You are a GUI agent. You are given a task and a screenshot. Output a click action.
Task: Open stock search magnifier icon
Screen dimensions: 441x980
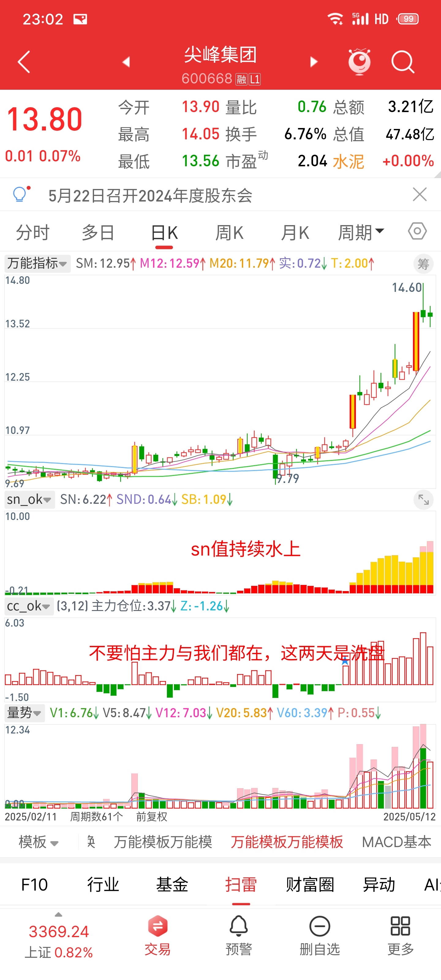click(403, 62)
